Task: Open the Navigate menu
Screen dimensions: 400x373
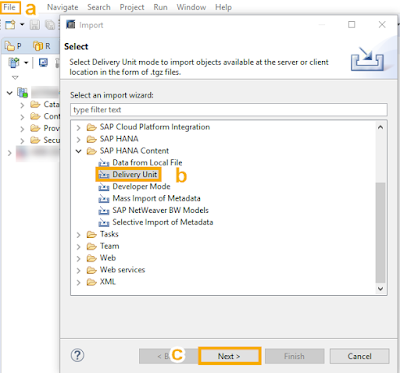Action: tap(62, 7)
